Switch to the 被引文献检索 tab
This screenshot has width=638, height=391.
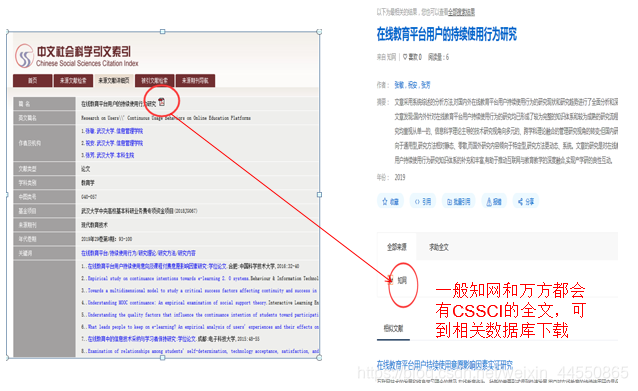point(155,81)
